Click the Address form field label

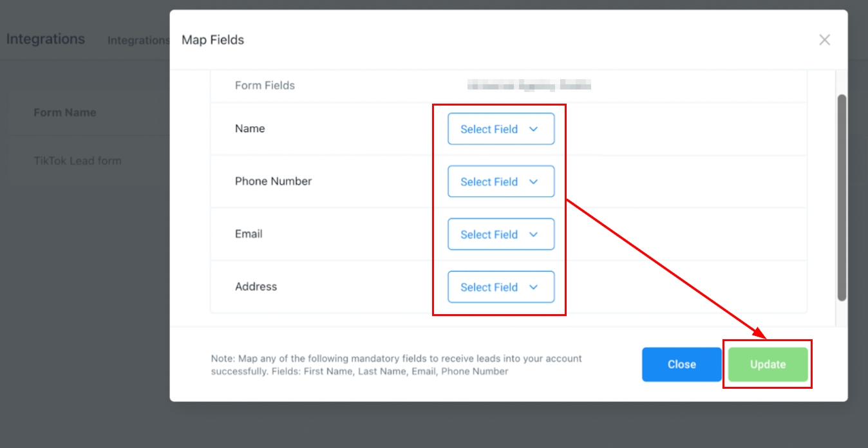click(256, 287)
